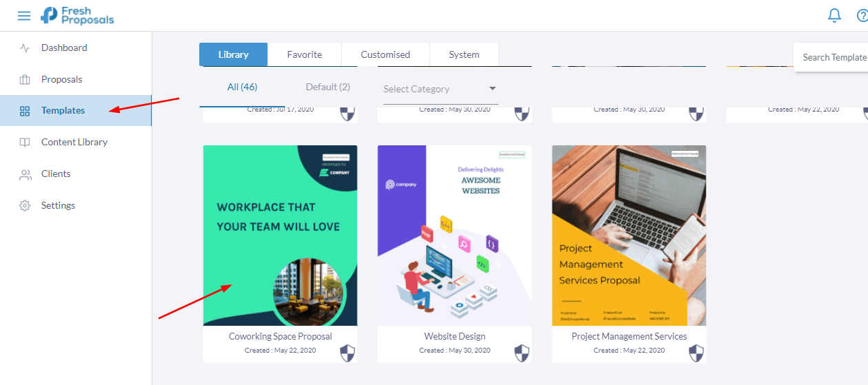Click the Fresh Proposals logo
Image resolution: width=868 pixels, height=385 pixels.
77,15
